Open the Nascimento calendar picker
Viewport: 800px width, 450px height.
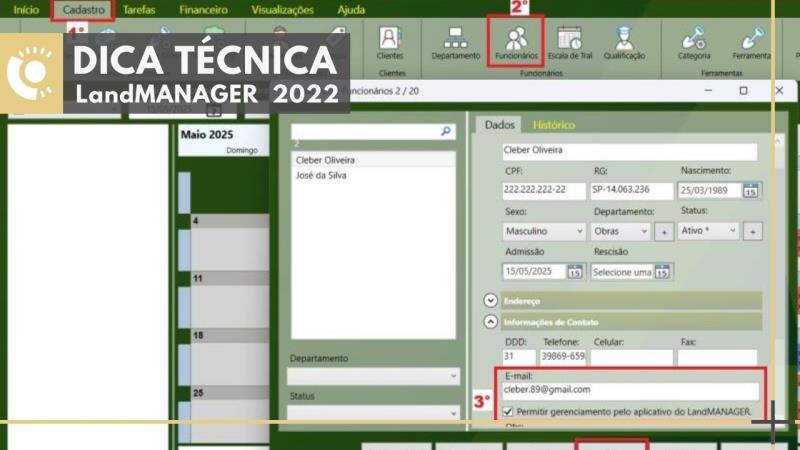click(x=750, y=191)
